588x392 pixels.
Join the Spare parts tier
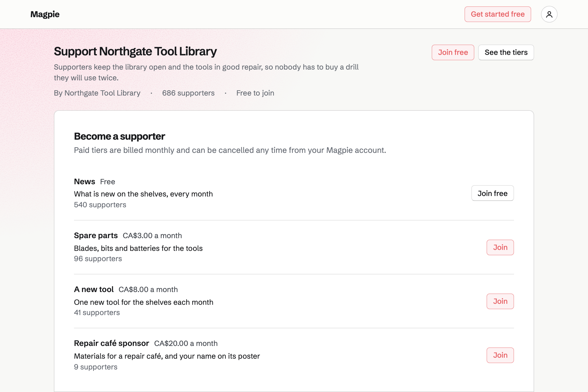point(500,247)
